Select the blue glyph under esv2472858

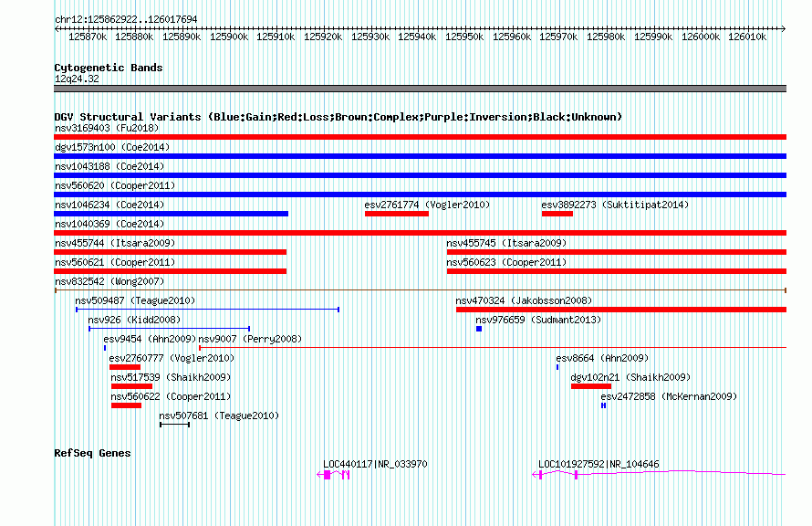(x=603, y=405)
